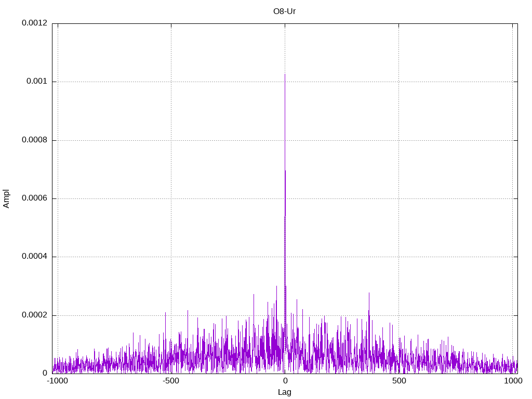Click the X-axis tick label 0

(285, 381)
